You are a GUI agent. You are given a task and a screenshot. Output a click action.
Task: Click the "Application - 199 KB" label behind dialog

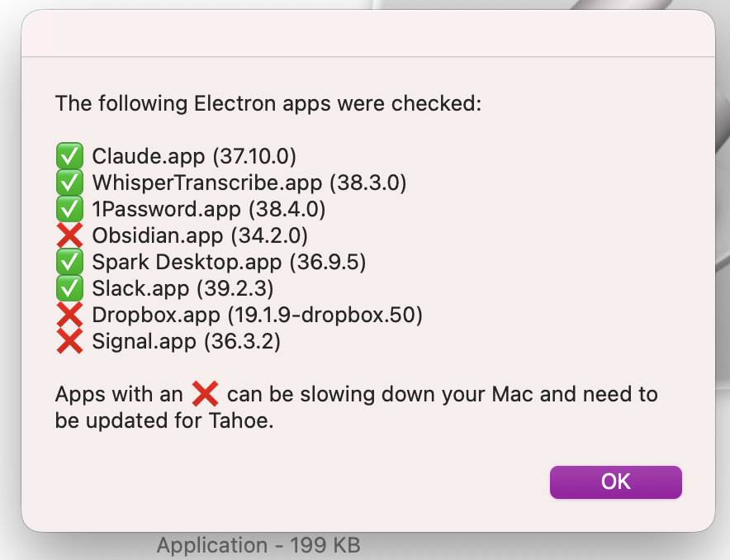[258, 546]
